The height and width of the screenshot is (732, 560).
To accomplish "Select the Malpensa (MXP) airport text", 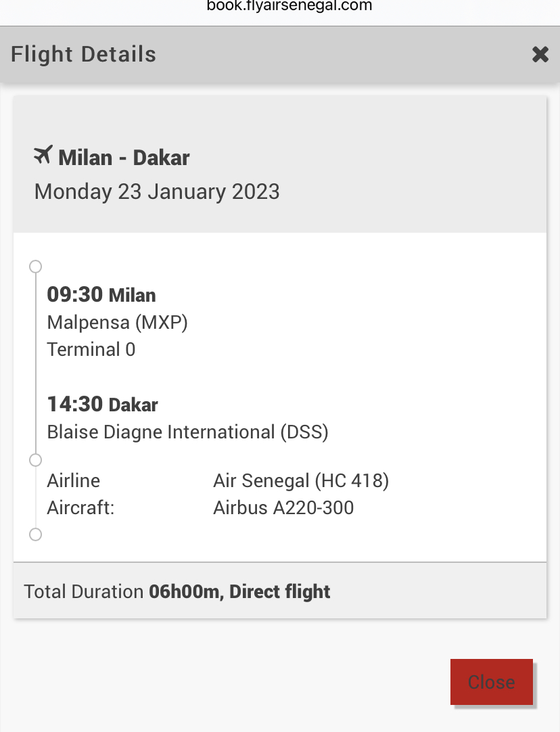I will click(117, 322).
